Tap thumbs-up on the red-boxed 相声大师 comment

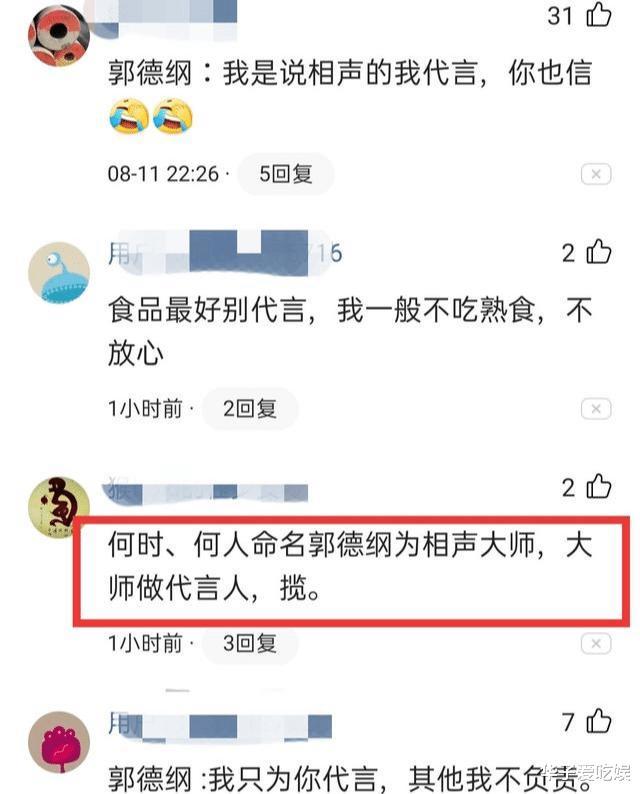598,487
